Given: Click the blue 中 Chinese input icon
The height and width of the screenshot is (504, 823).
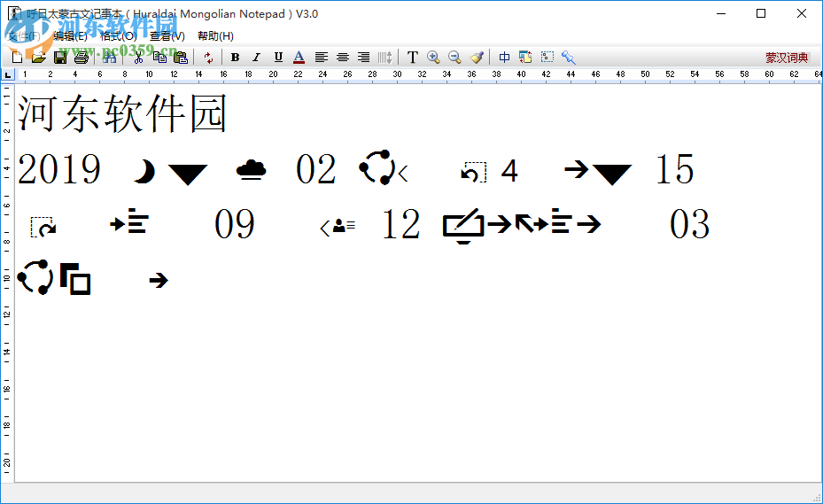Looking at the screenshot, I should 504,58.
